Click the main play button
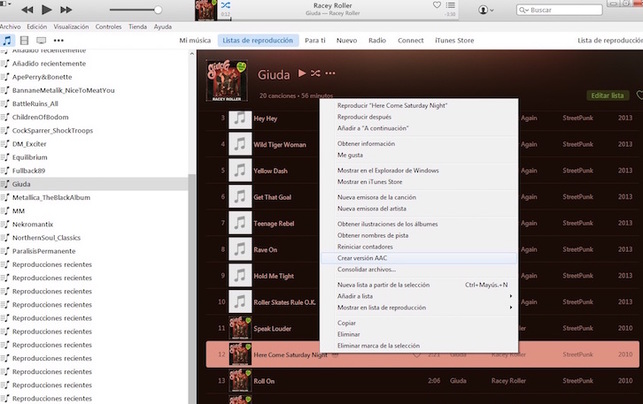The width and height of the screenshot is (643, 404). [x=46, y=9]
